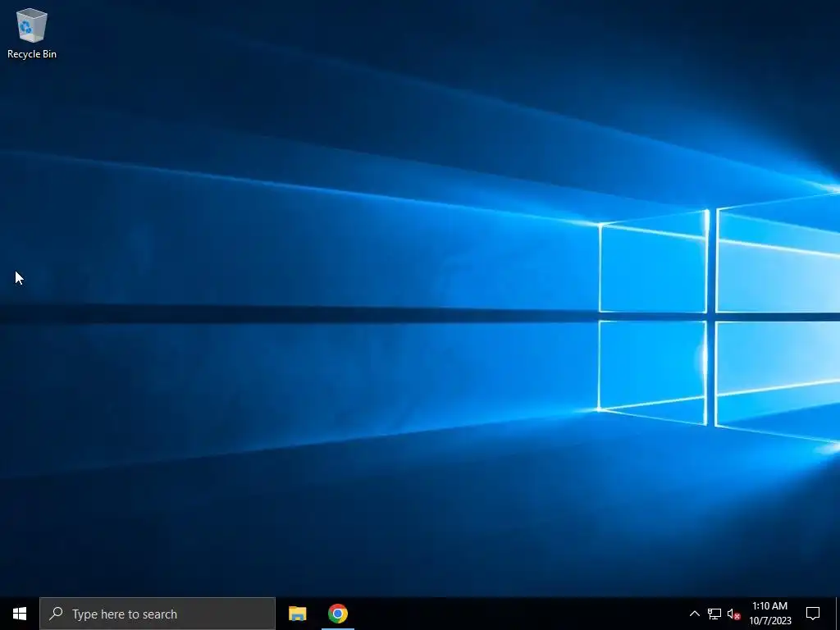Open File Explorer from the taskbar
The height and width of the screenshot is (630, 840).
tap(297, 614)
